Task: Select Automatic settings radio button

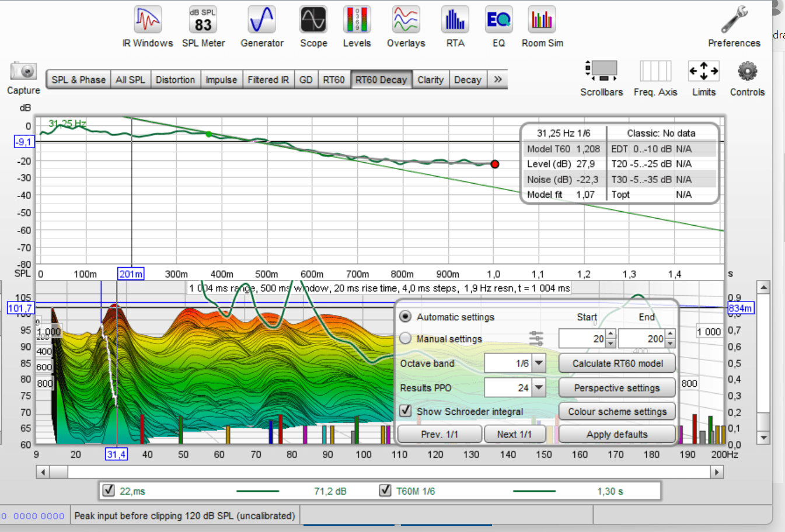Action: point(406,316)
